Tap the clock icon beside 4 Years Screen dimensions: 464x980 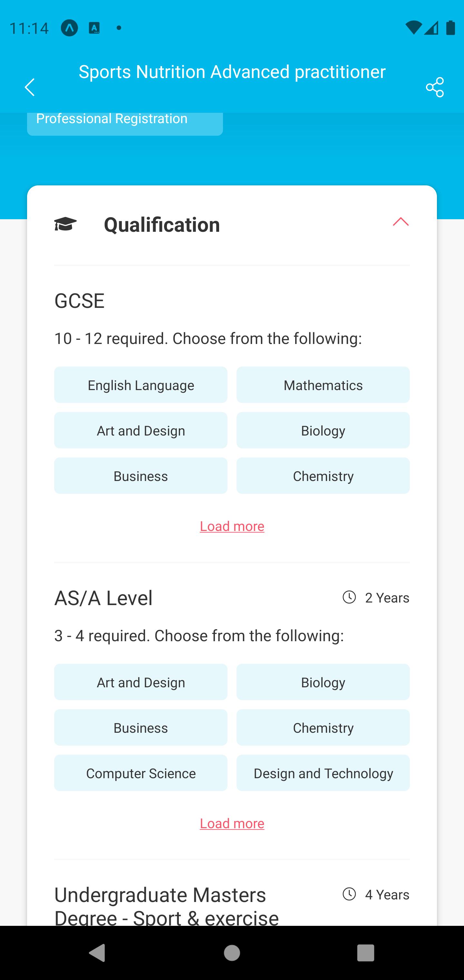click(x=349, y=894)
